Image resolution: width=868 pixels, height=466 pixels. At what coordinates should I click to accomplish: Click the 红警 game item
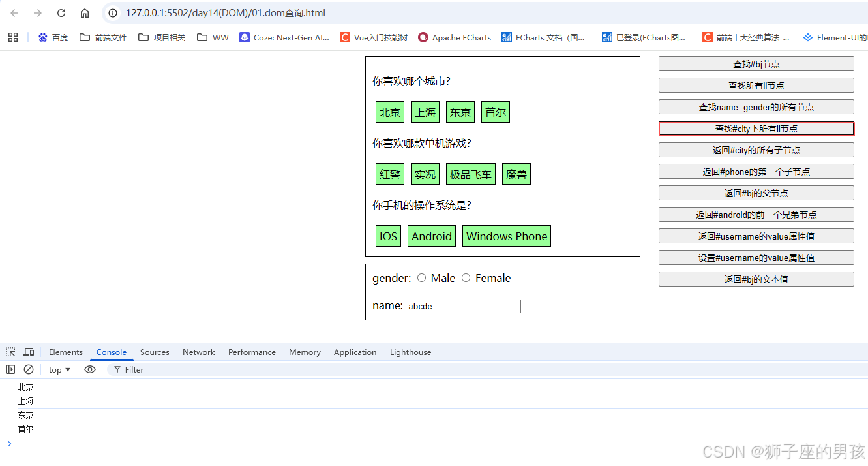(390, 174)
